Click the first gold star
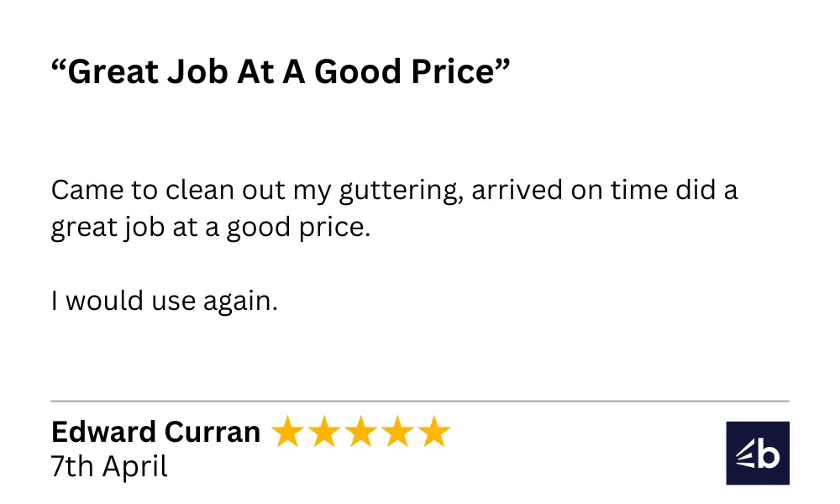Viewport: 840px width, 504px height. tap(288, 431)
